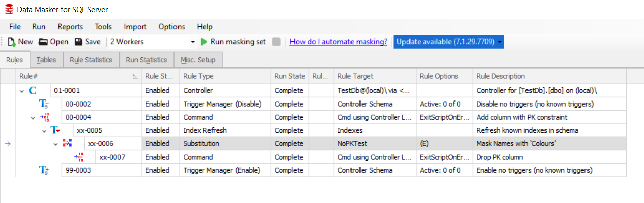644x203 pixels.
Task: Click the green Run masking set arrow
Action: (x=204, y=42)
